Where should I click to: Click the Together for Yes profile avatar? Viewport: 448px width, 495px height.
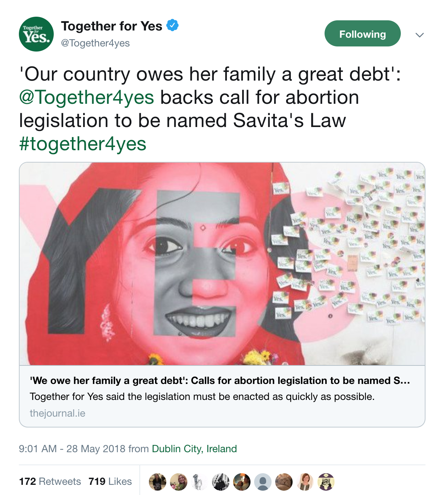click(36, 34)
